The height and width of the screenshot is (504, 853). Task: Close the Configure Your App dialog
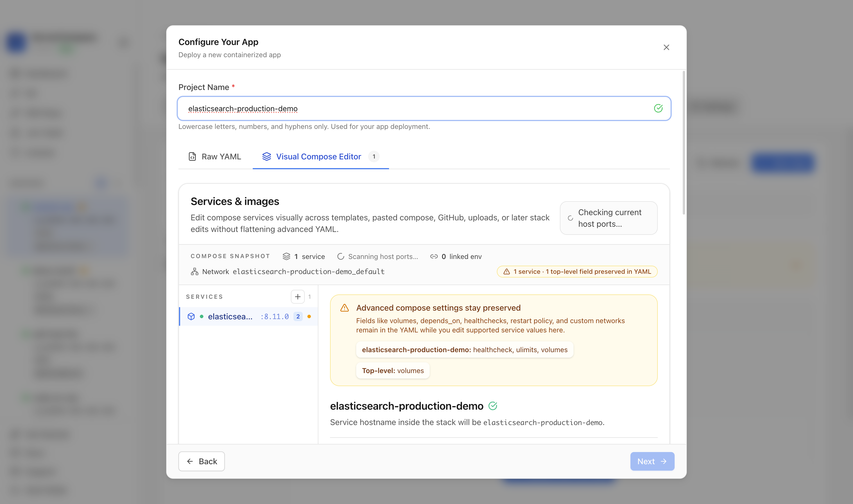tap(666, 47)
